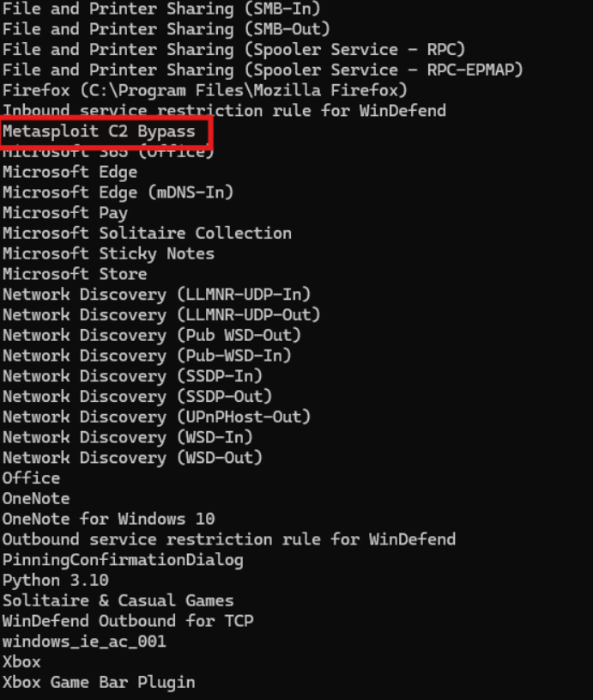
Task: Click the WinDefend Outbound for TCP line
Action: (128, 621)
